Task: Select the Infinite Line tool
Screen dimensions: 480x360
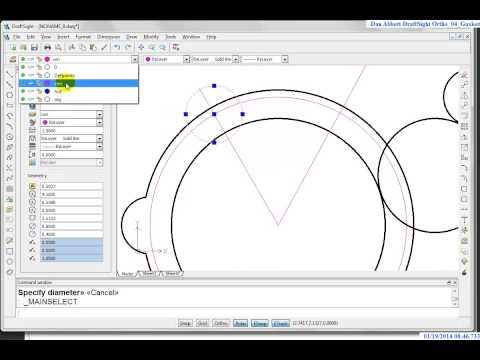Action: point(10,85)
